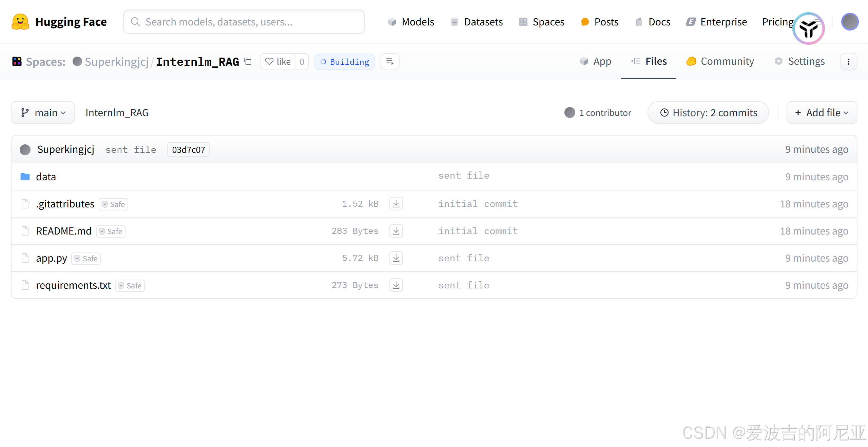Click the circular floating assistant icon

tap(809, 29)
